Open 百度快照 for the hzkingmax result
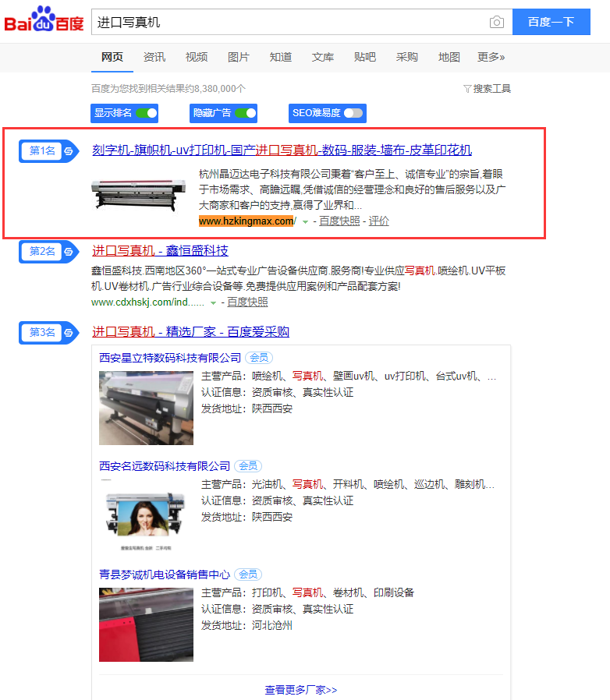The image size is (610, 700). tap(339, 221)
